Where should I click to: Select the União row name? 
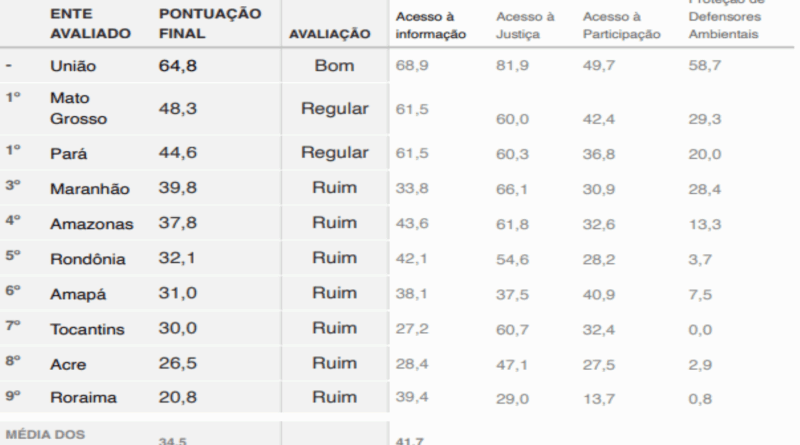pos(74,67)
